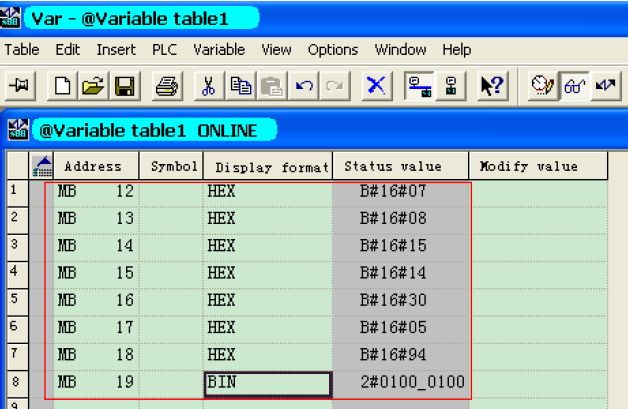Viewport: 628px width, 409px height.
Task: Select row number 8 header
Action: click(x=17, y=383)
